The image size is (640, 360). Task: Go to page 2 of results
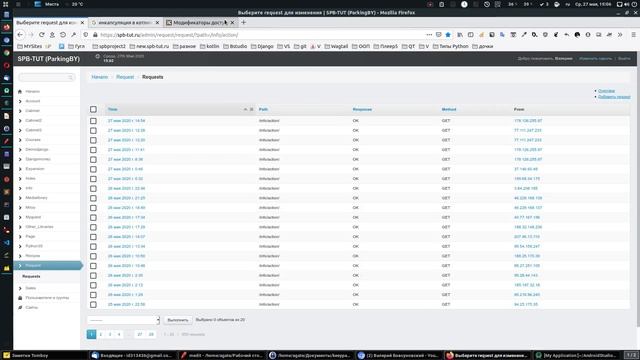101,334
